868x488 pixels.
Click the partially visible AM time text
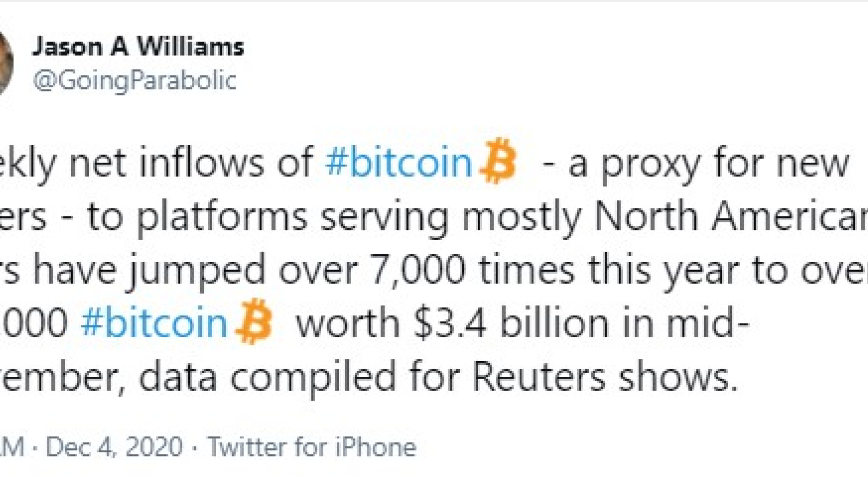[x=12, y=447]
